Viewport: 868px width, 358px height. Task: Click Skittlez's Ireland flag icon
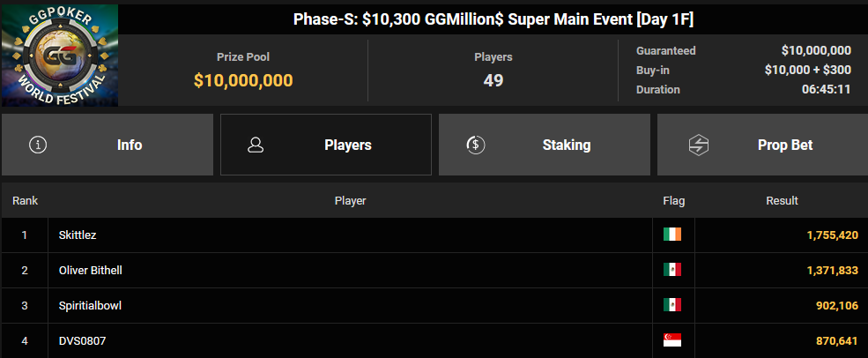(672, 235)
